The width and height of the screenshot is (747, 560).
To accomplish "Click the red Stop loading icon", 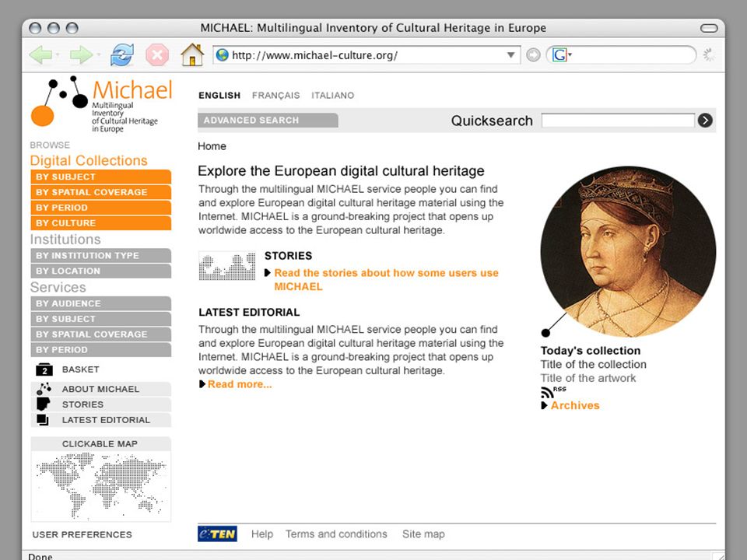I will pos(157,55).
